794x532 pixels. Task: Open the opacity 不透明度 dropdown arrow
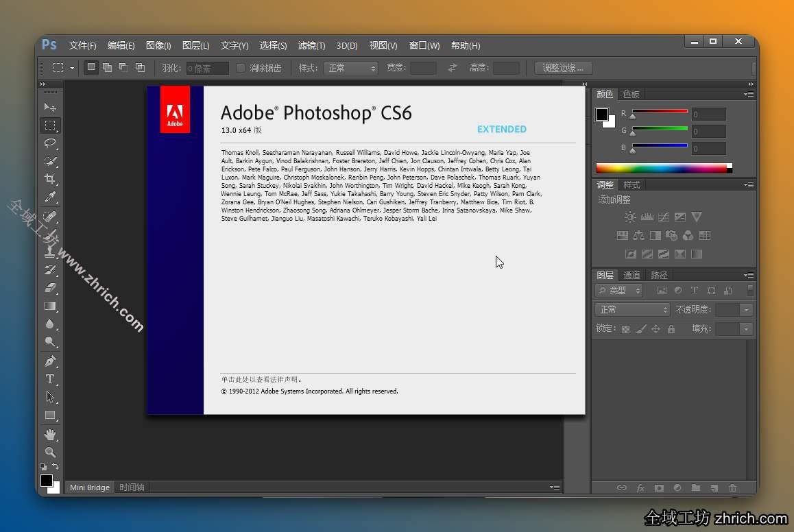coord(746,310)
